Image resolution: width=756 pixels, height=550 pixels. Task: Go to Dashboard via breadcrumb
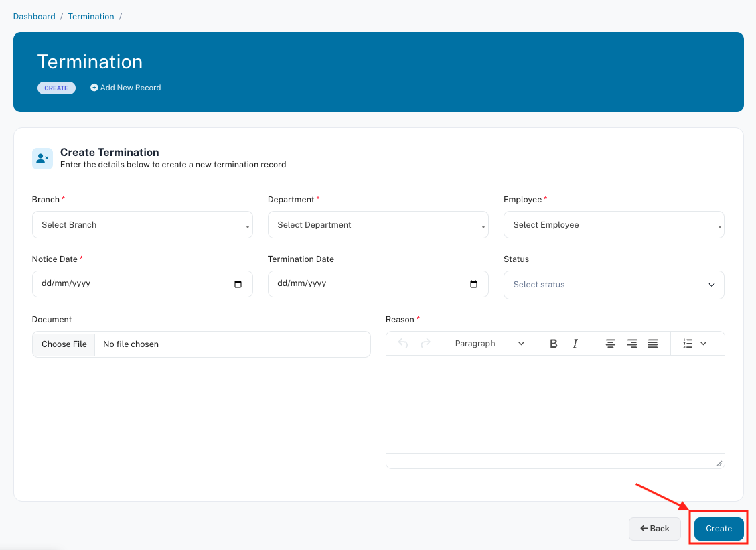(x=34, y=16)
